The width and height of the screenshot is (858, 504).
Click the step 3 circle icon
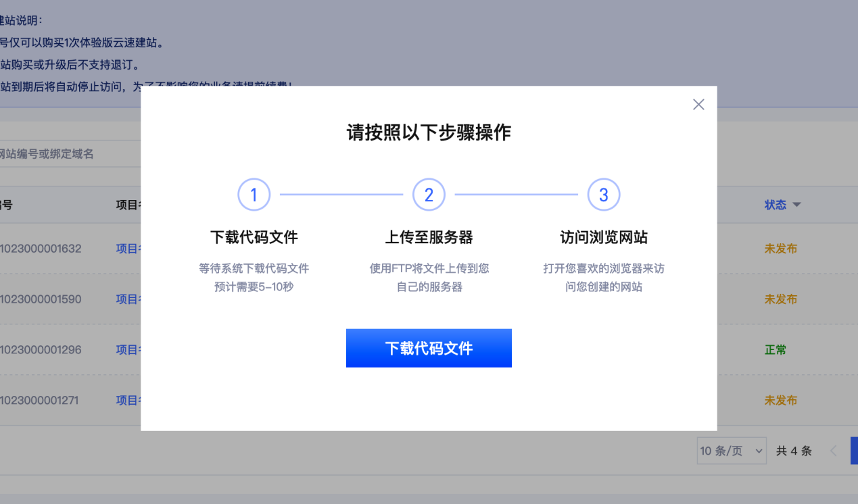pos(604,195)
